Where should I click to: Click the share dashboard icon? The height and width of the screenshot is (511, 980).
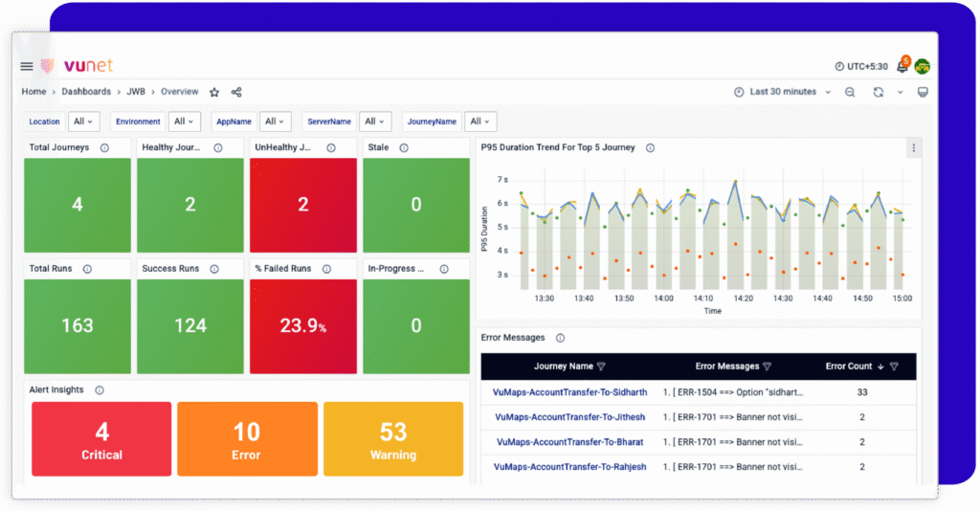(x=236, y=93)
